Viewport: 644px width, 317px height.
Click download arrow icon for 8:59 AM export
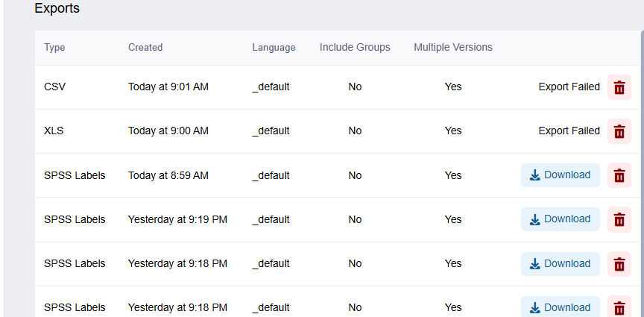[x=534, y=175]
